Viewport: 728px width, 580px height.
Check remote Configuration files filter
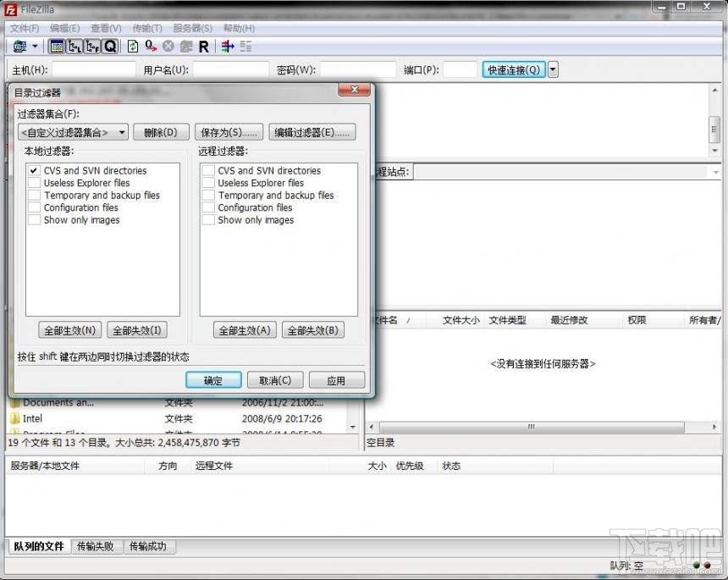[208, 207]
